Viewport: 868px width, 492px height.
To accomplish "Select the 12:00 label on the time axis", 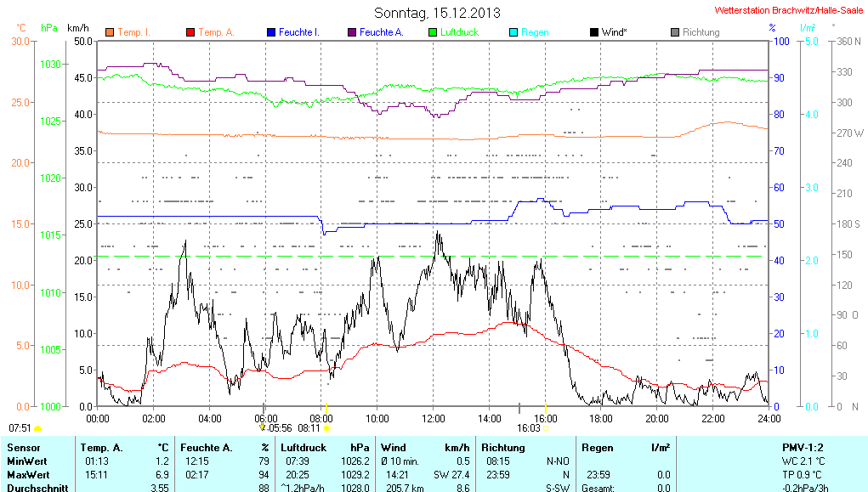I will point(434,417).
